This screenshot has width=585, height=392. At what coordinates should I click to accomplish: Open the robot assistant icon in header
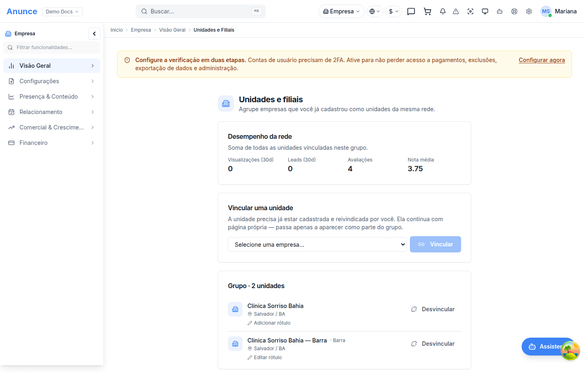[500, 11]
